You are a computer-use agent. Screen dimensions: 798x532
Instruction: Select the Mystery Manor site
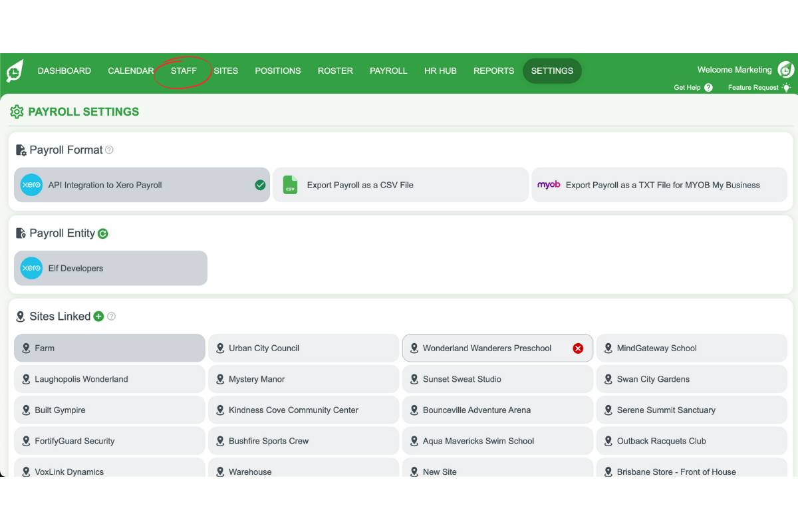coord(303,378)
